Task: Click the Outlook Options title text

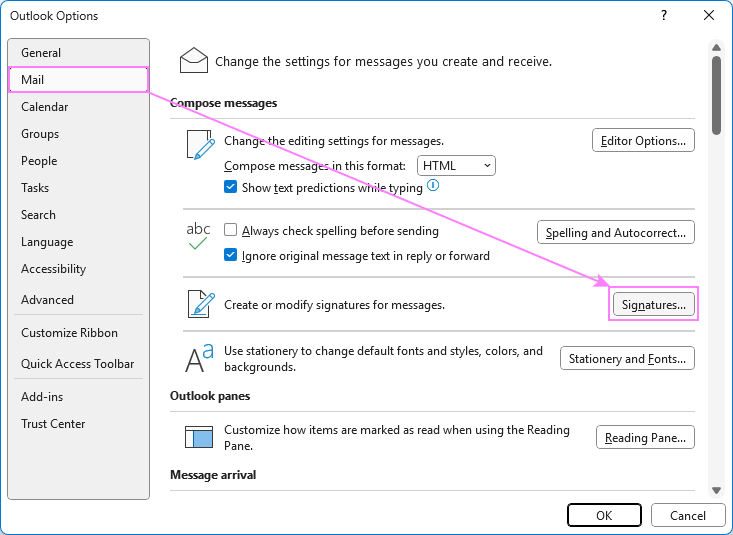Action: coord(54,16)
